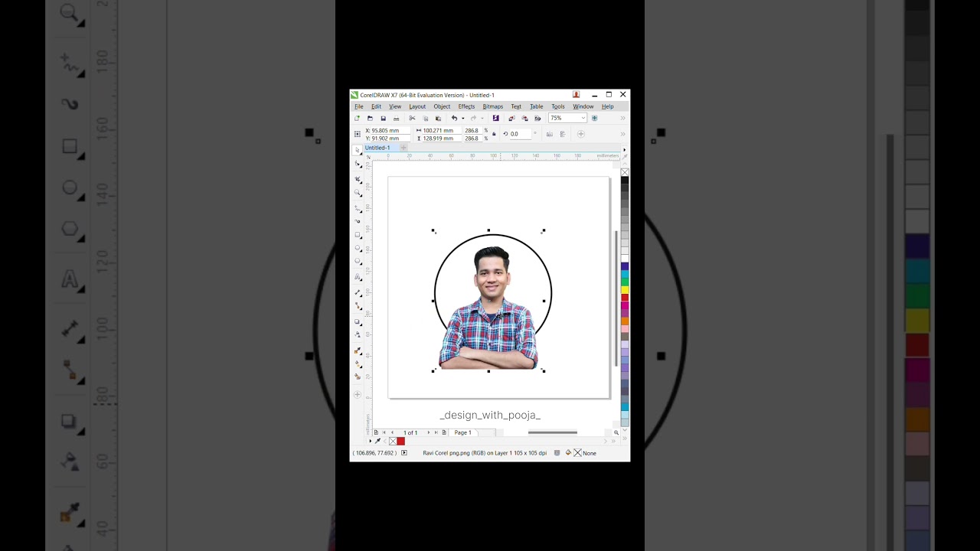Select the Color Eyedropper tool

click(x=358, y=350)
